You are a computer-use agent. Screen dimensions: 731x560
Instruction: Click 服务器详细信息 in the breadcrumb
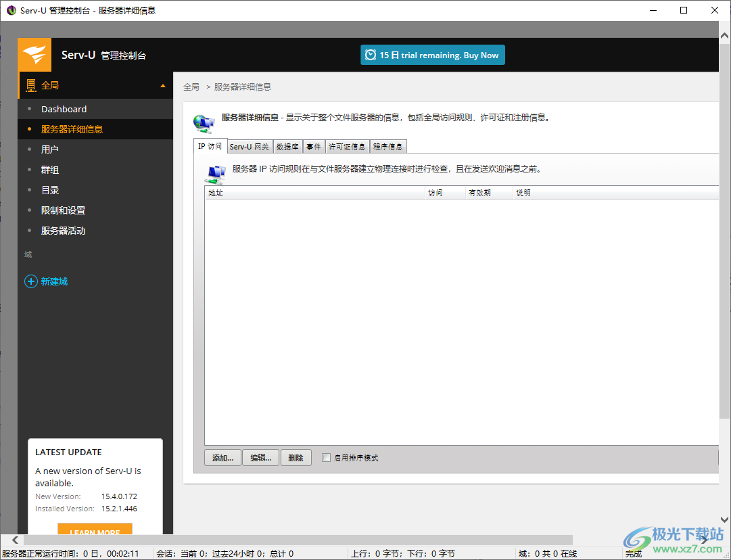[242, 87]
